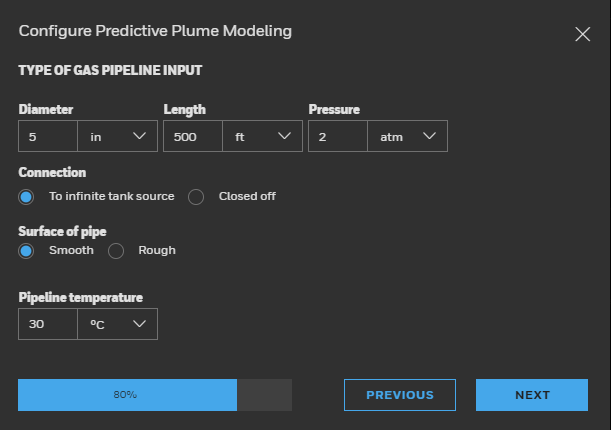Open the Diameter unit dropdown showing in

point(117,137)
